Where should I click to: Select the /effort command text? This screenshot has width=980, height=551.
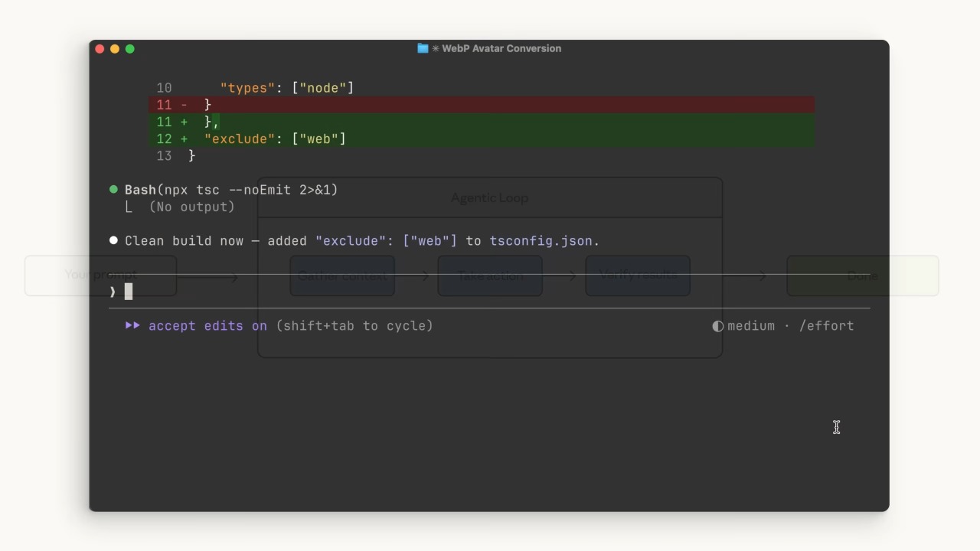pos(827,326)
